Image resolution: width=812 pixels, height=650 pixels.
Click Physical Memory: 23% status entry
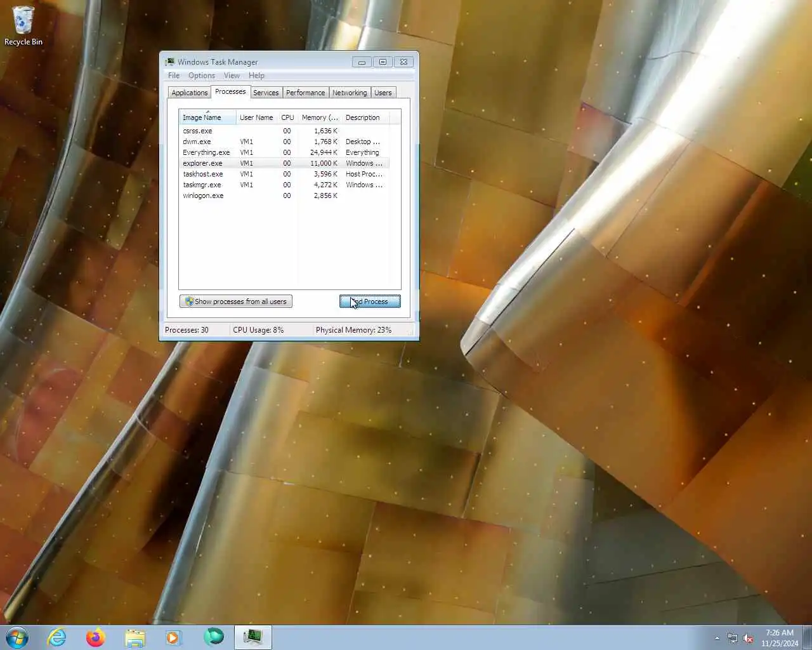353,330
